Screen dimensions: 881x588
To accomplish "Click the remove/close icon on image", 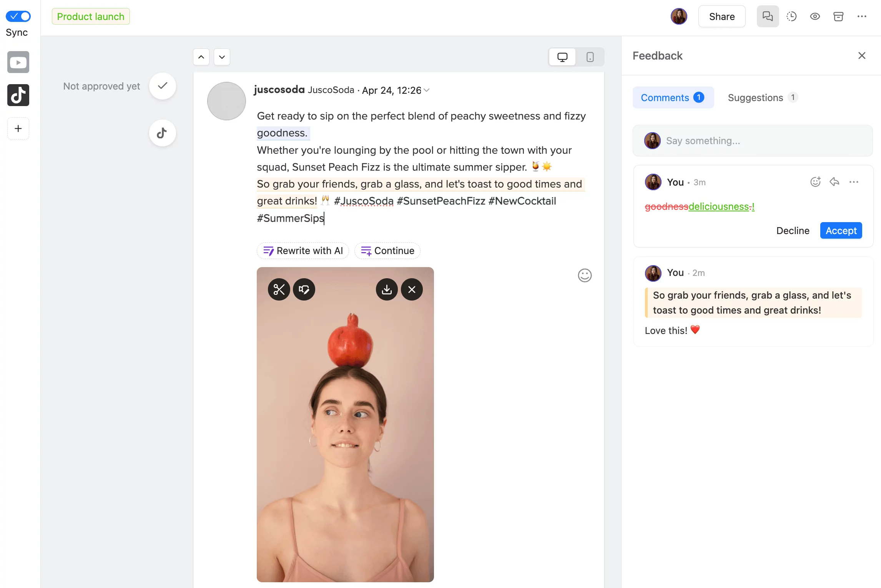I will point(412,289).
